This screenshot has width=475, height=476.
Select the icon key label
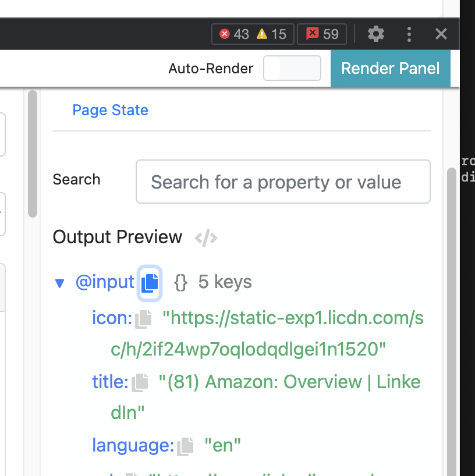(112, 318)
